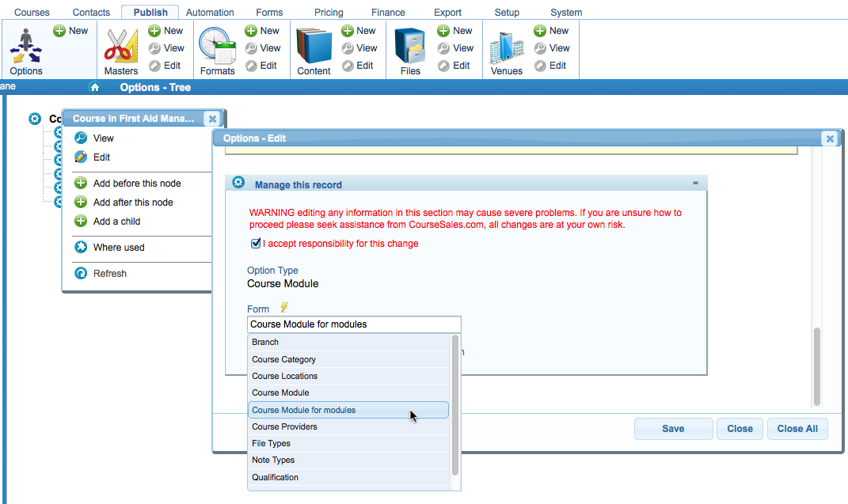Image resolution: width=848 pixels, height=504 pixels.
Task: Open the Finance tab
Action: 388,13
